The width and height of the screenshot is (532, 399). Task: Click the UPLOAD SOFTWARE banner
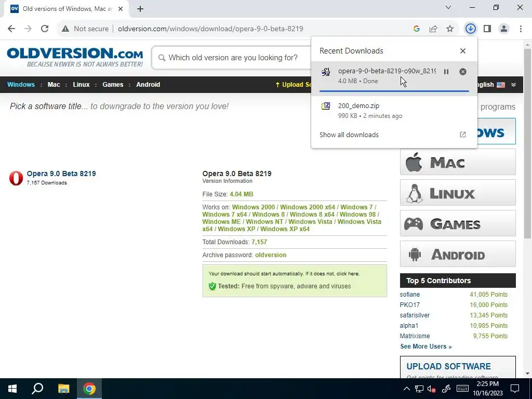tap(458, 367)
